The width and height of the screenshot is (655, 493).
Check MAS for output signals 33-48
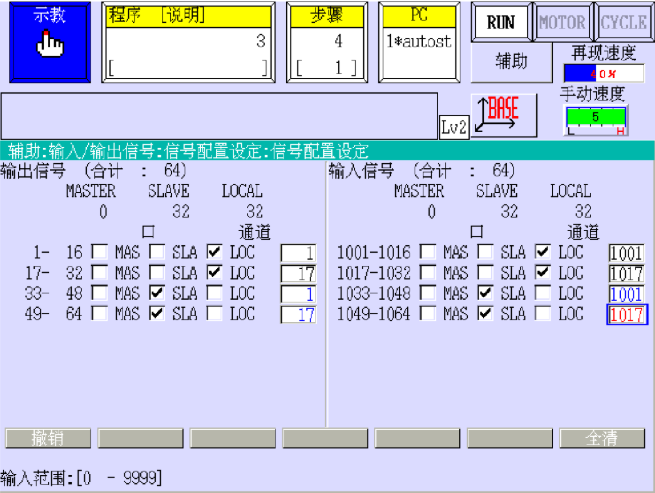point(99,293)
